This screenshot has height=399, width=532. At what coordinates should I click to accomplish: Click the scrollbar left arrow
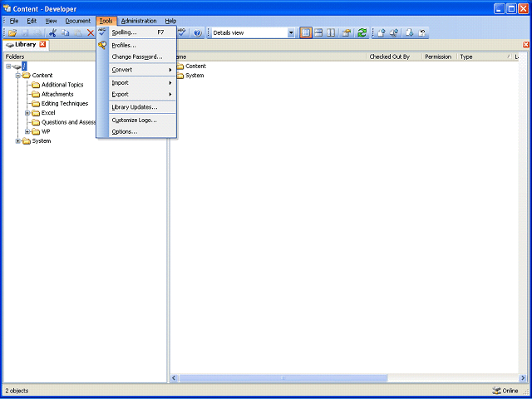174,378
